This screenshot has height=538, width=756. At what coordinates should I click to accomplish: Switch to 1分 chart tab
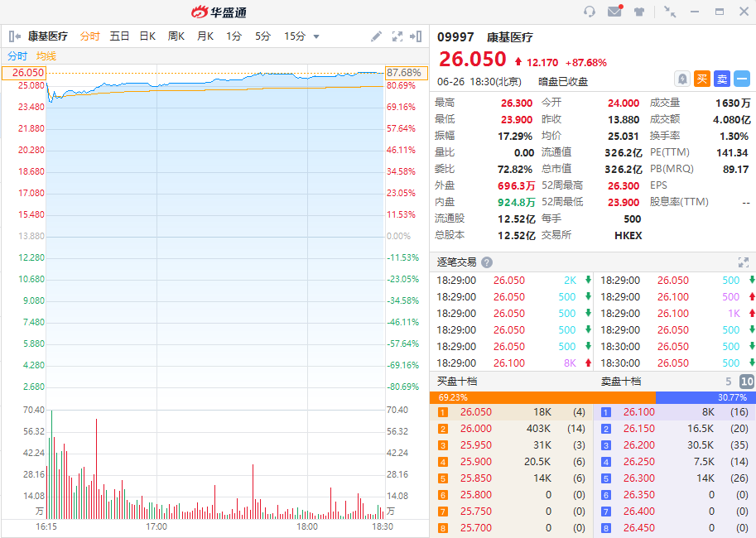click(234, 36)
